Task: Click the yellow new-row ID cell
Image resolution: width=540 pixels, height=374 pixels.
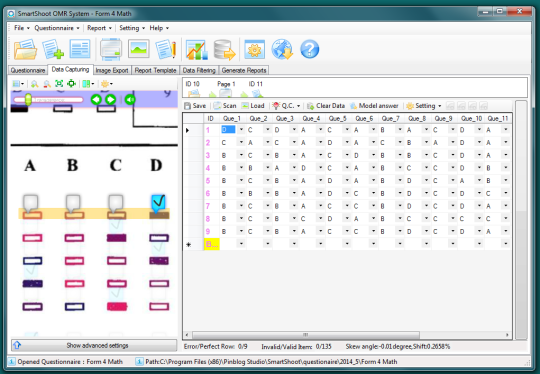Action: click(x=212, y=244)
